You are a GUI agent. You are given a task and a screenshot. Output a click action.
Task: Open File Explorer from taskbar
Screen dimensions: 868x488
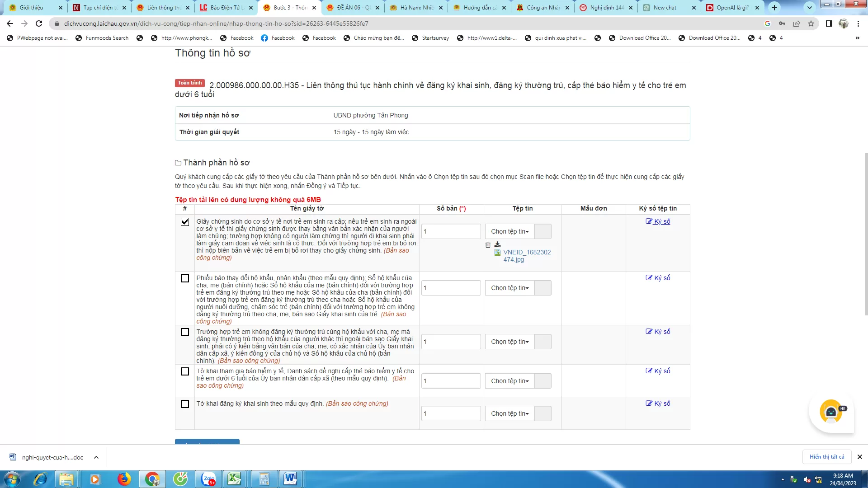pyautogui.click(x=66, y=479)
